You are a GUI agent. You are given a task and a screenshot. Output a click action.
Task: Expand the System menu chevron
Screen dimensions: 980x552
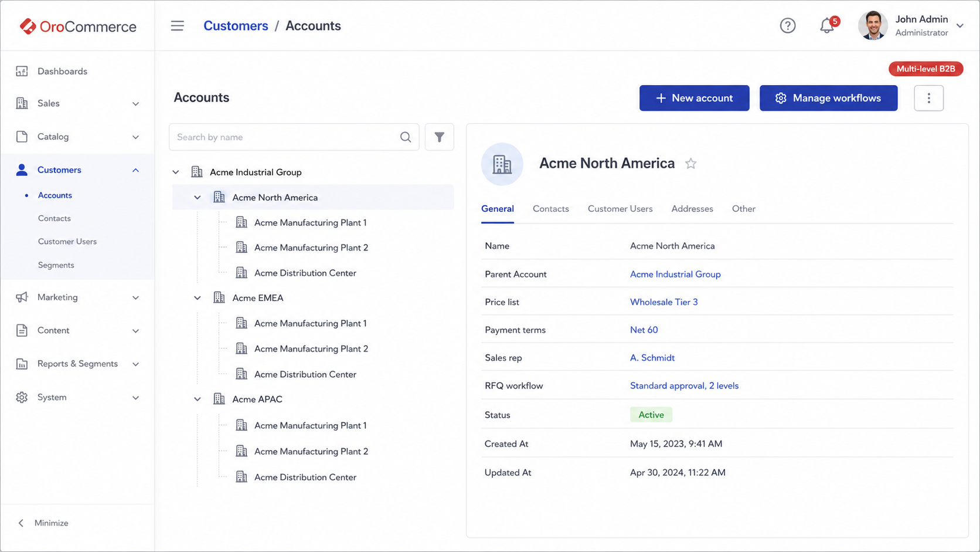point(135,398)
